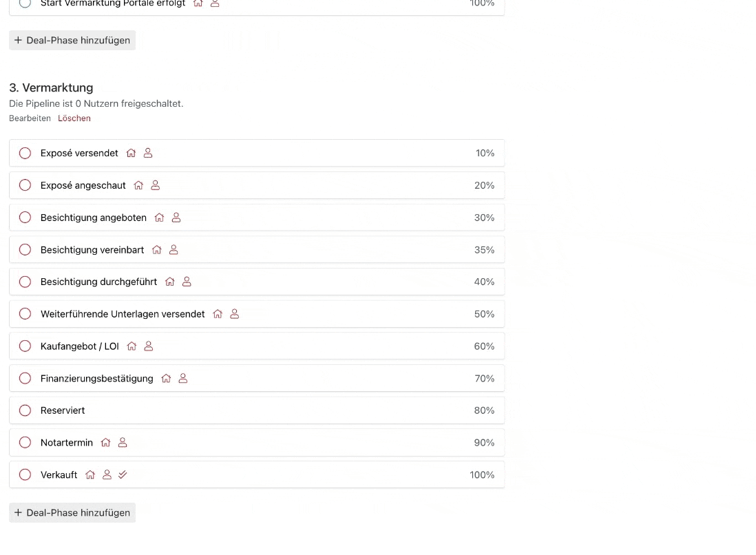Select circle of Kaufangebot / LOI phase

click(25, 346)
